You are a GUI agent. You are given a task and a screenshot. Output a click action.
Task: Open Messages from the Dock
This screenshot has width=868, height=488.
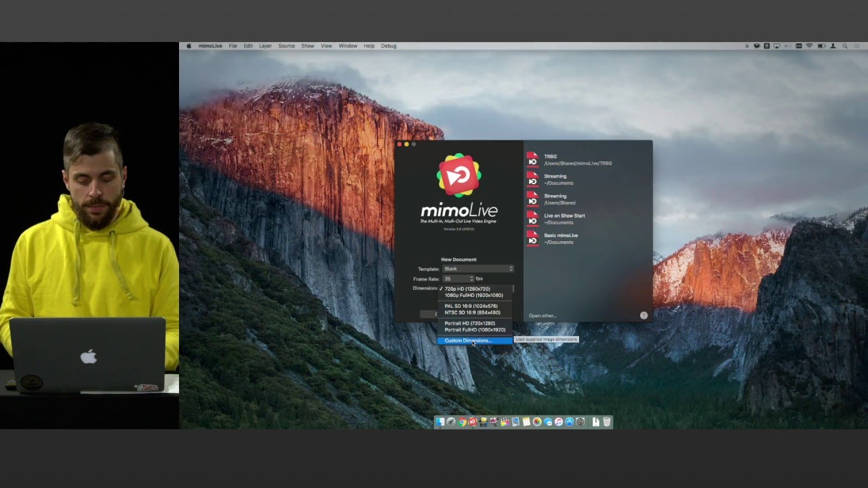tap(548, 422)
